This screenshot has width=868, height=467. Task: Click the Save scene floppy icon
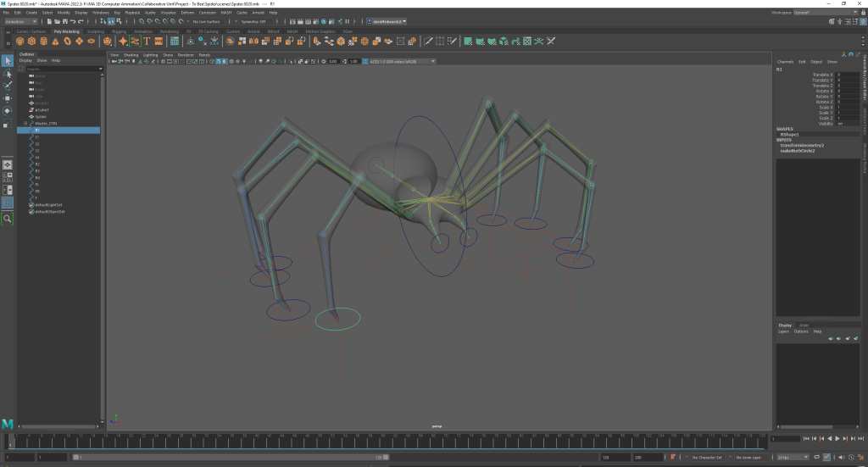[64, 21]
